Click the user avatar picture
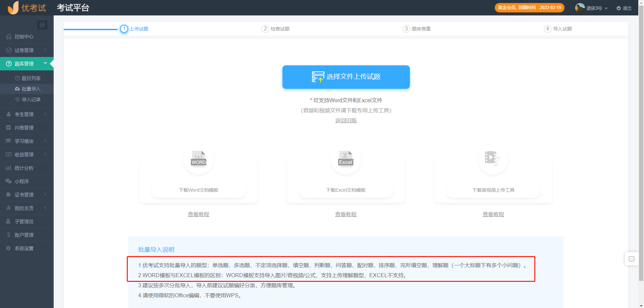The height and width of the screenshot is (308, 644). point(580,8)
